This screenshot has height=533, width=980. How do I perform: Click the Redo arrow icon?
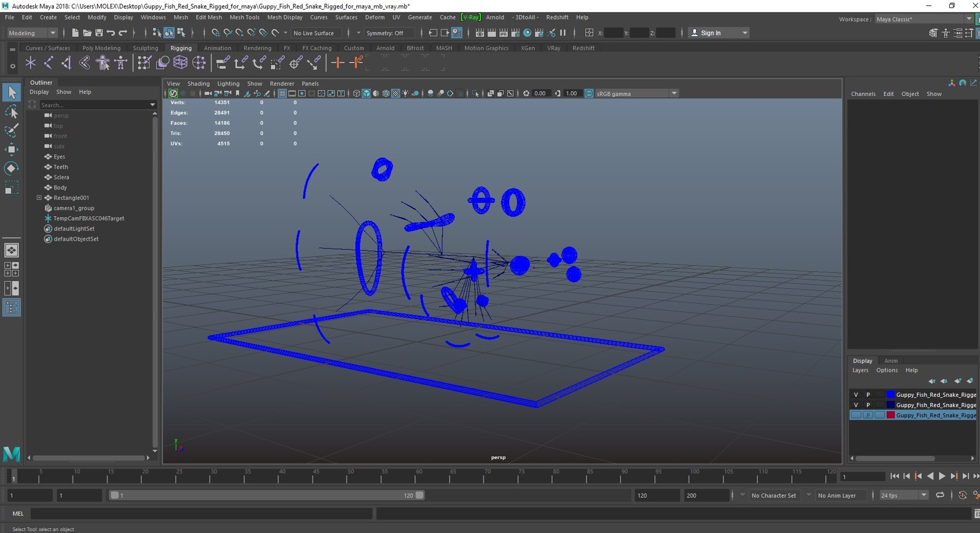click(x=122, y=33)
